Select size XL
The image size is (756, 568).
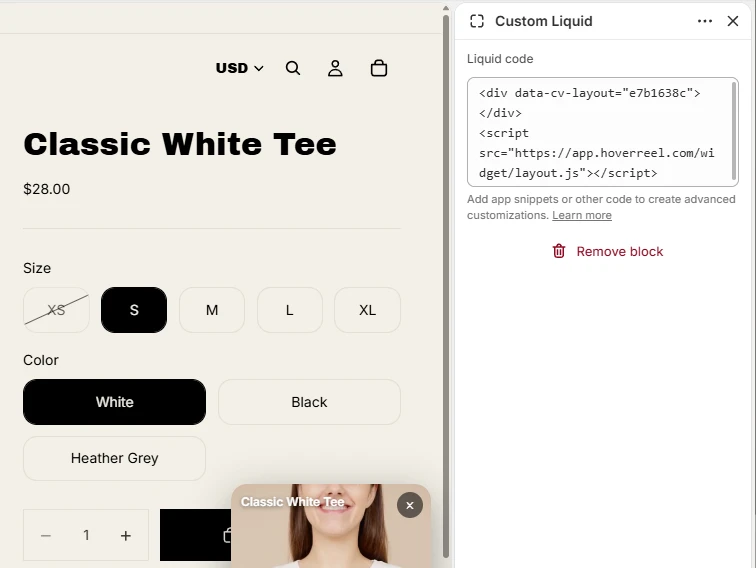click(x=367, y=310)
